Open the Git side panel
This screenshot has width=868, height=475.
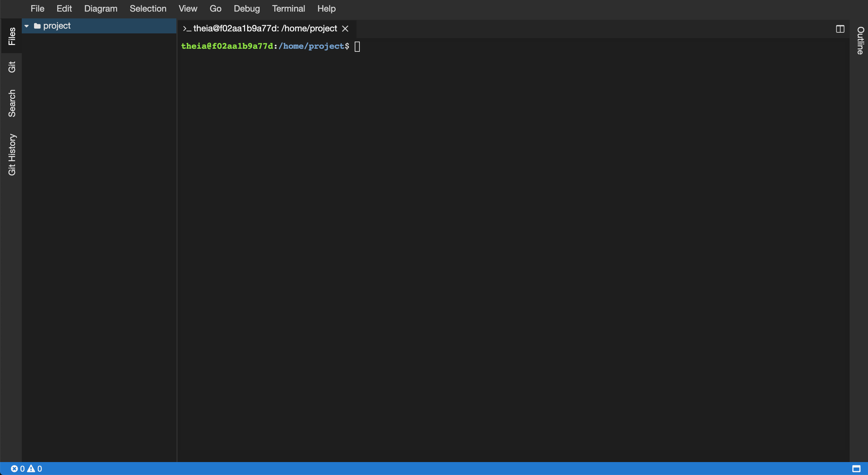tap(12, 67)
